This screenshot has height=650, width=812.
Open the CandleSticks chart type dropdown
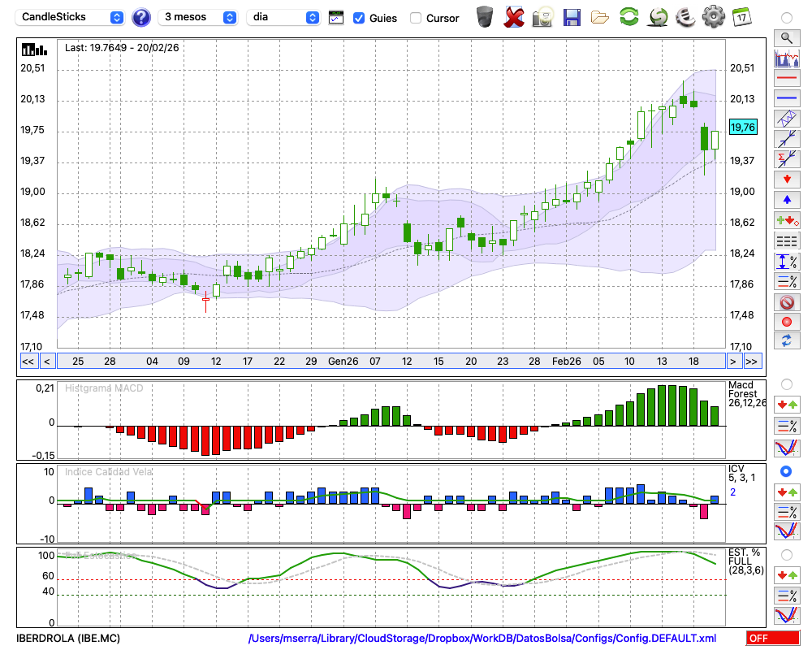pos(71,17)
